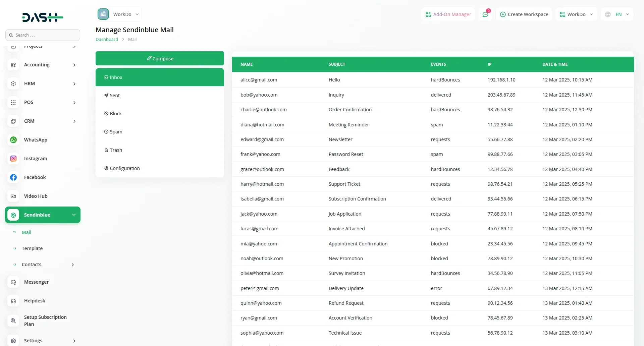Open the Video Hub camera icon
Screen dimensions: 644x346
13,196
